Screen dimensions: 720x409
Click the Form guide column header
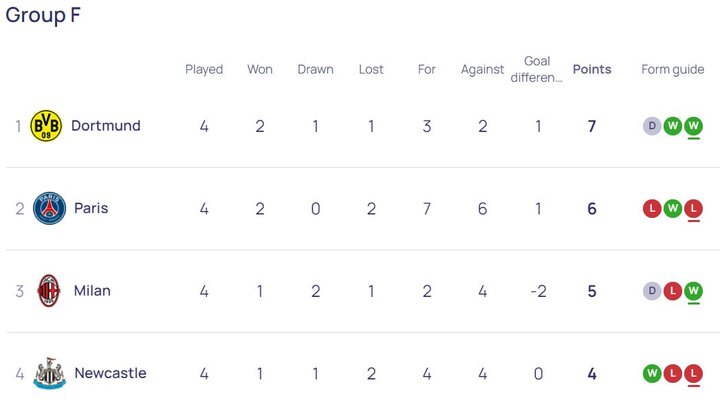673,70
